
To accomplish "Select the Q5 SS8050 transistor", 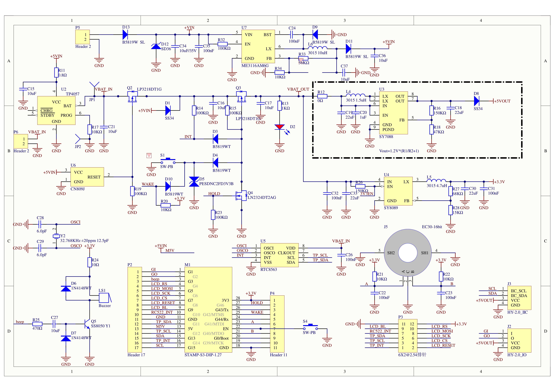I will 87,324.
